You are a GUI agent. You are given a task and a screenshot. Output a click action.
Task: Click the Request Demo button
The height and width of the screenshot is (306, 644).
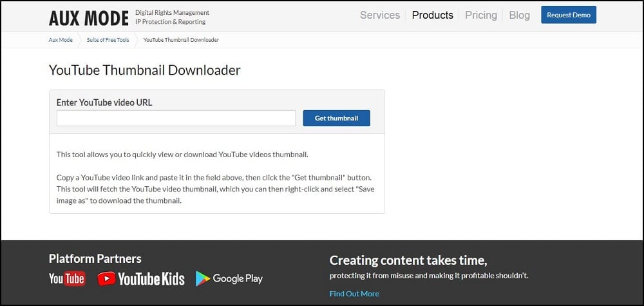[x=569, y=15]
